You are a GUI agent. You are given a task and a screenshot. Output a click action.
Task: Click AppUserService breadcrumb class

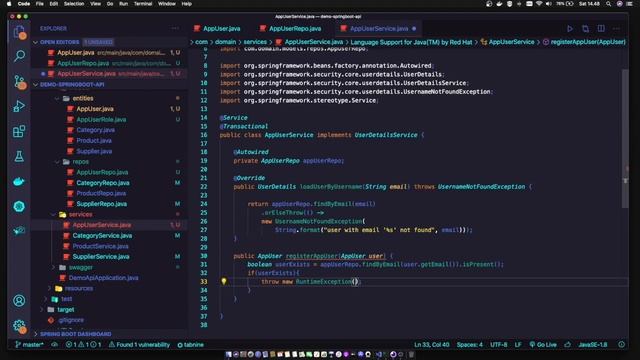pyautogui.click(x=511, y=42)
